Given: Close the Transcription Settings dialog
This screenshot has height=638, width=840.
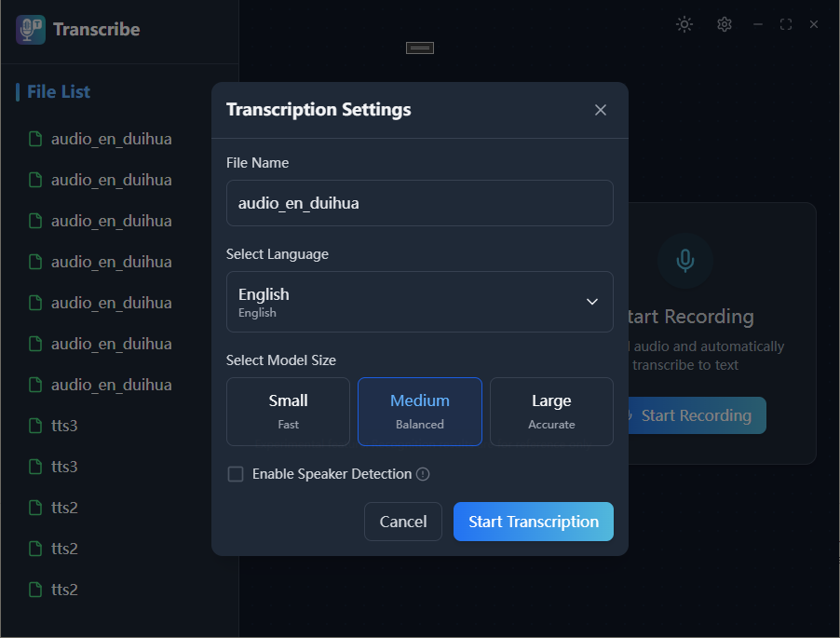Looking at the screenshot, I should pos(601,110).
